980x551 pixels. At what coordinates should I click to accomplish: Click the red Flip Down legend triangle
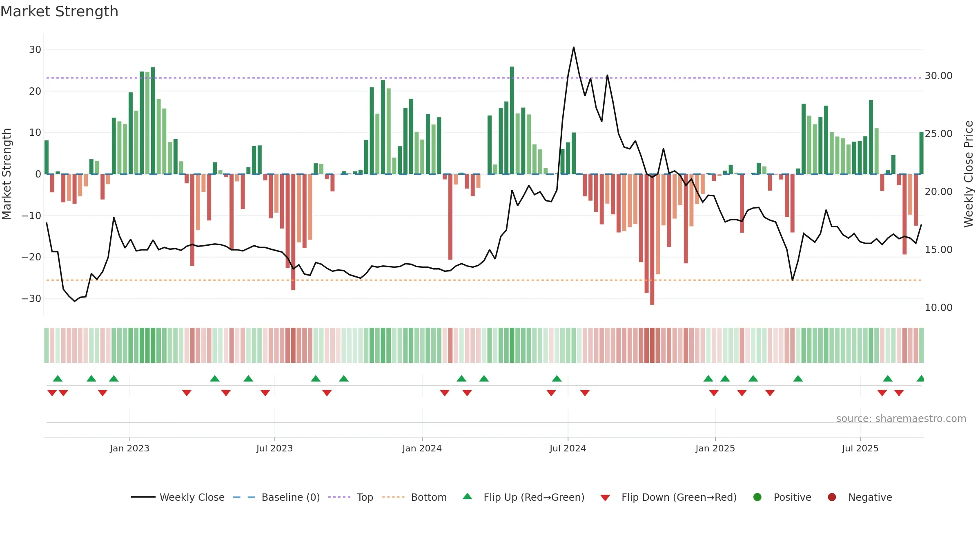click(x=605, y=498)
